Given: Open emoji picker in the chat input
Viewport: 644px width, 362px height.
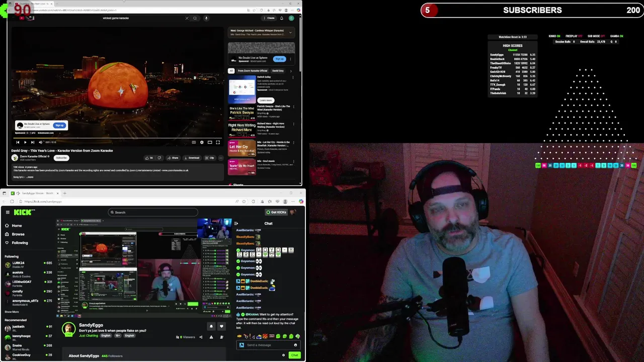Looking at the screenshot, I should pos(295,345).
